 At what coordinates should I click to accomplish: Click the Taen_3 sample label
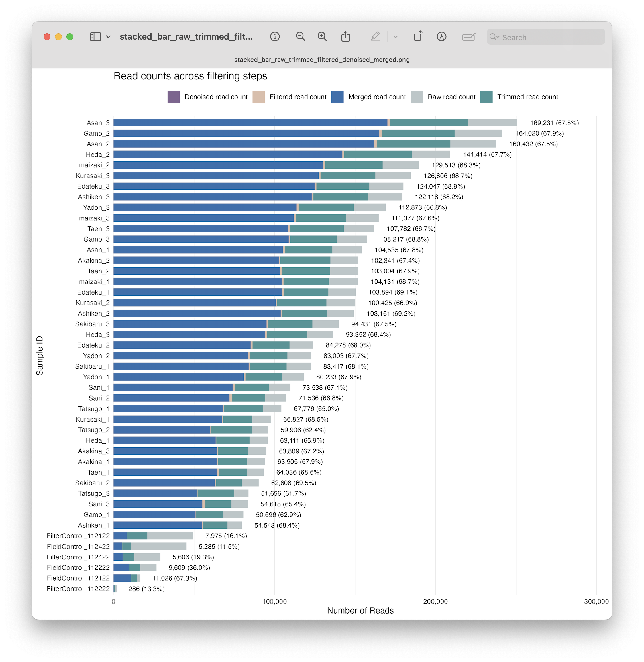tap(99, 229)
